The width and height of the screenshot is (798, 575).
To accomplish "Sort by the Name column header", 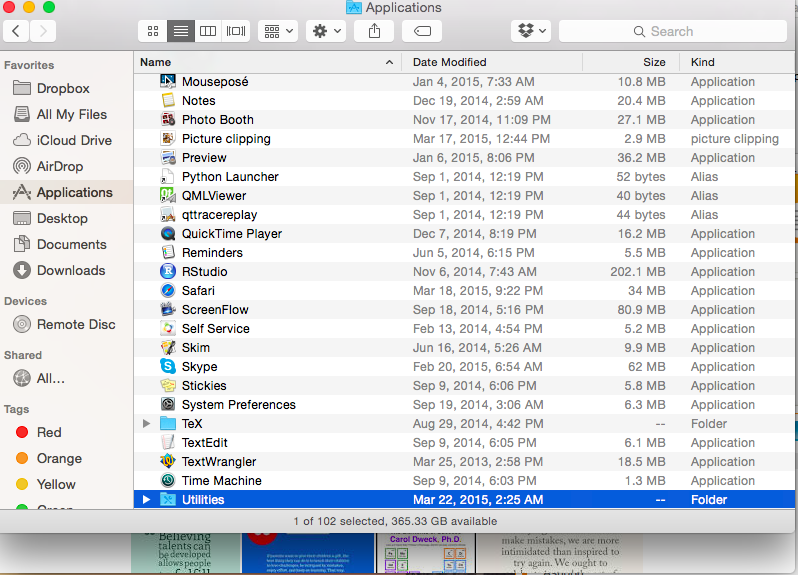I will pyautogui.click(x=268, y=62).
